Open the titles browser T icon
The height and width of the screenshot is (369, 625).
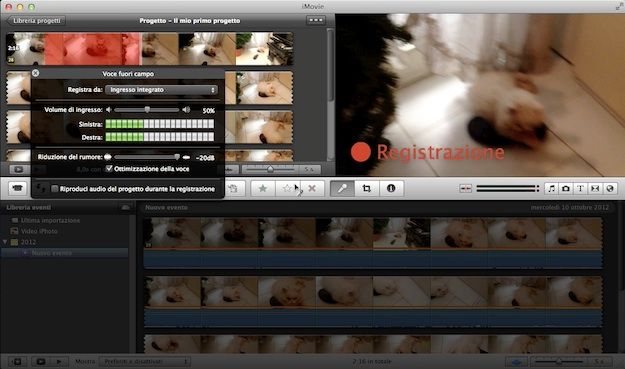pyautogui.click(x=580, y=188)
